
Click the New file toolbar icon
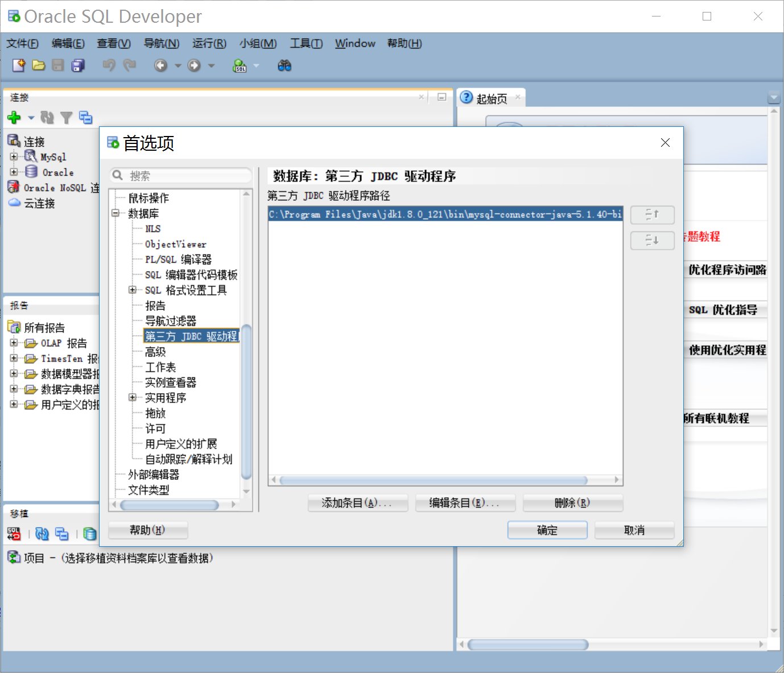click(19, 65)
